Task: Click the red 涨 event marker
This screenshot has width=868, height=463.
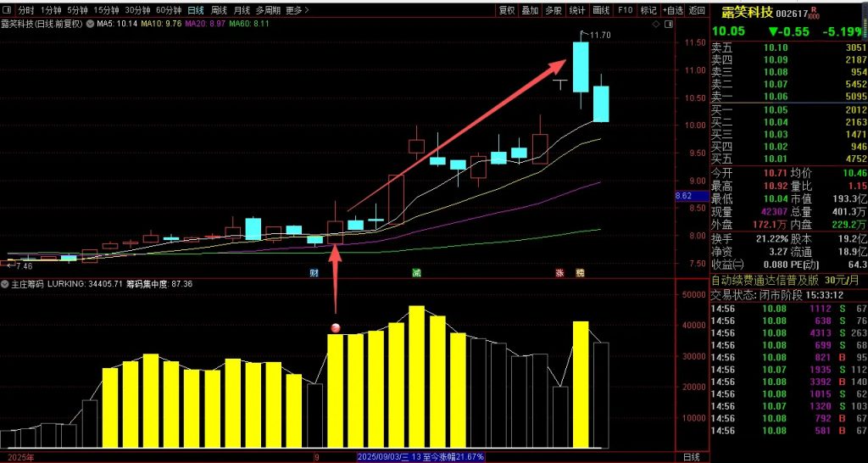Action: (x=559, y=273)
